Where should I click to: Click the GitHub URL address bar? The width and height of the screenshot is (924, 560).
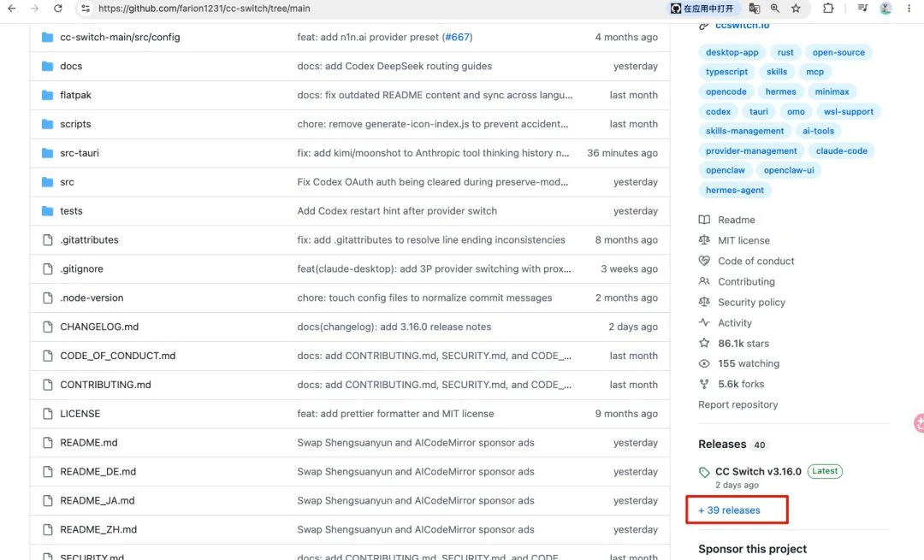click(x=204, y=9)
